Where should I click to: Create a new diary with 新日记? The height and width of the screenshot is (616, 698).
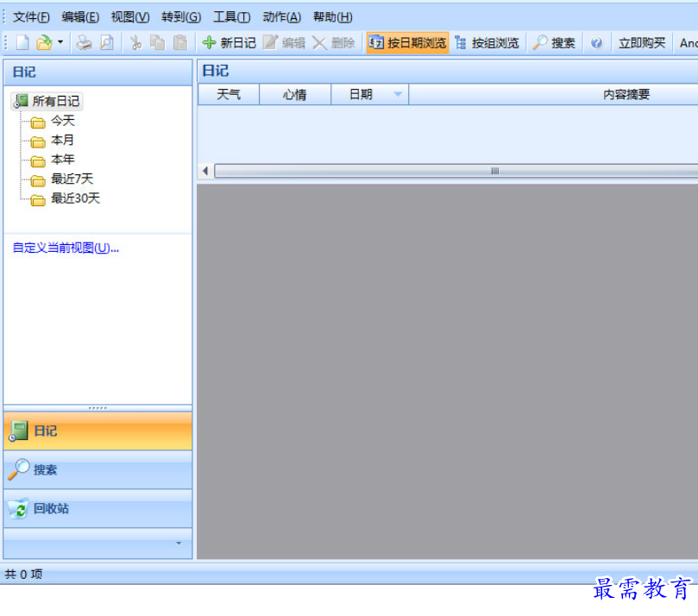[x=230, y=43]
